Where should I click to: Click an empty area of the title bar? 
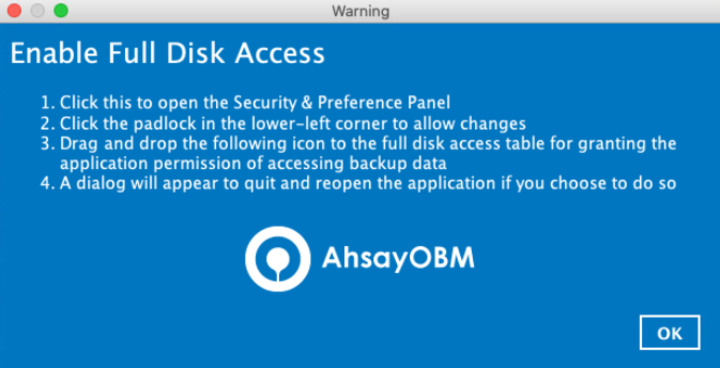551,10
